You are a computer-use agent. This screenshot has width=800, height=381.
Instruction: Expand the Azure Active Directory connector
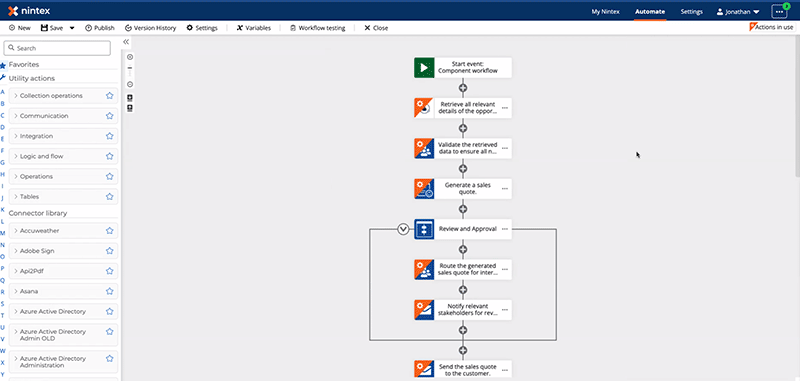point(16,311)
